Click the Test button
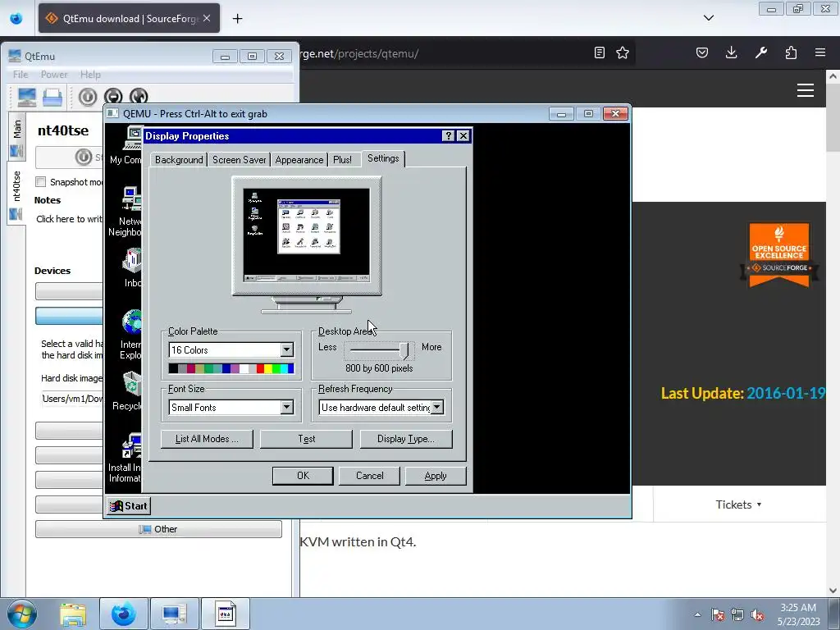Viewport: 840px width, 630px height. 307,439
